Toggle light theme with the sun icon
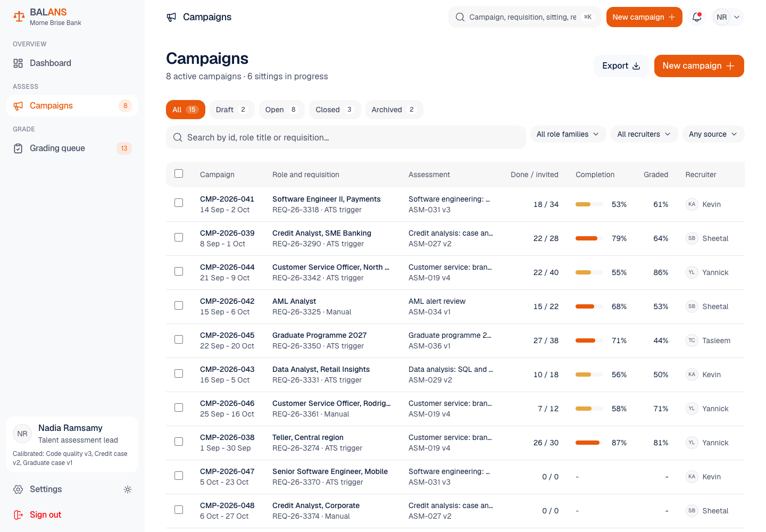 coord(128,489)
